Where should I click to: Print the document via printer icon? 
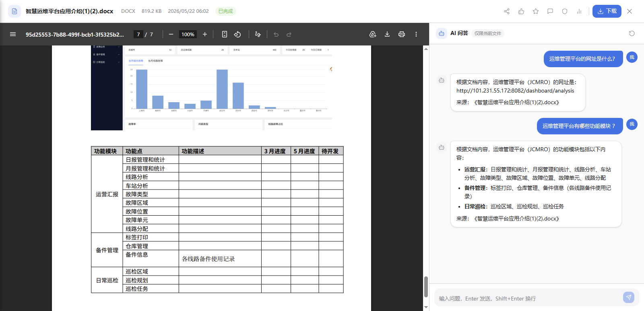[x=402, y=34]
